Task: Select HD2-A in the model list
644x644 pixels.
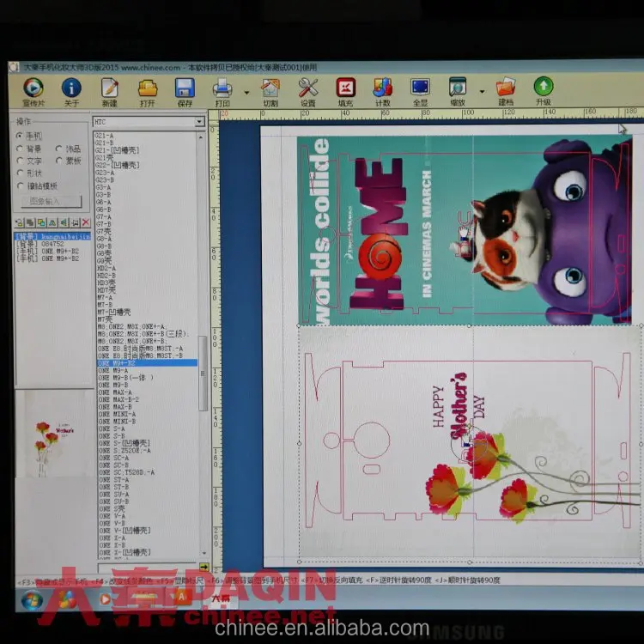Action: pyautogui.click(x=106, y=268)
